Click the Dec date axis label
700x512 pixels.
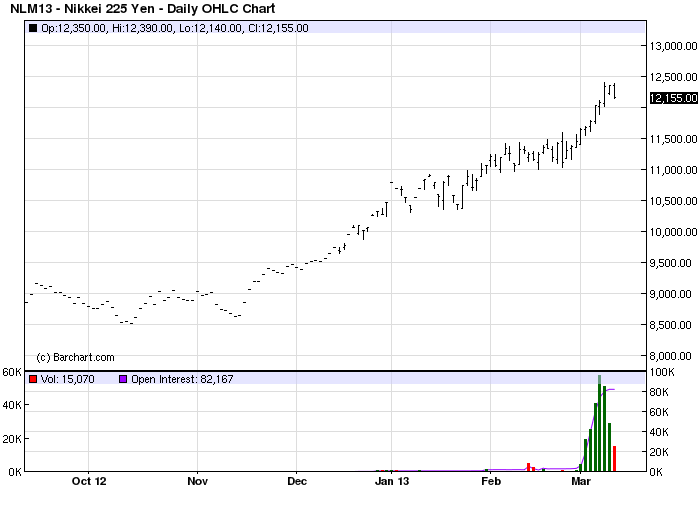[x=297, y=481]
